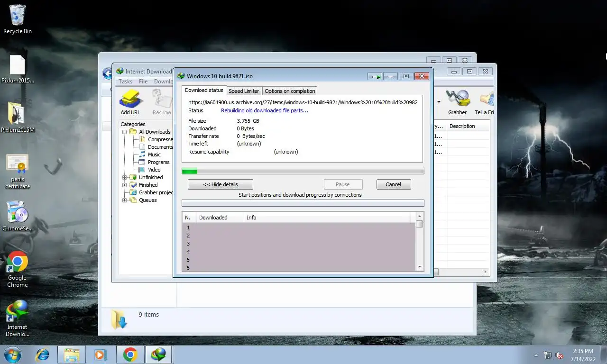Click the green-arrow button in download dialog title bar
Viewport: 607px width, 364px height.
coord(375,76)
